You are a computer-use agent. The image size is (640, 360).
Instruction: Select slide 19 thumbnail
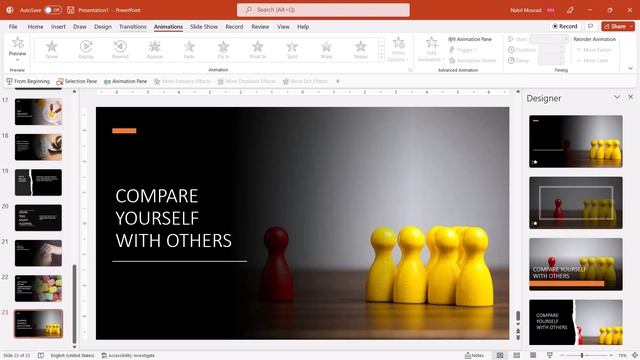(x=38, y=182)
